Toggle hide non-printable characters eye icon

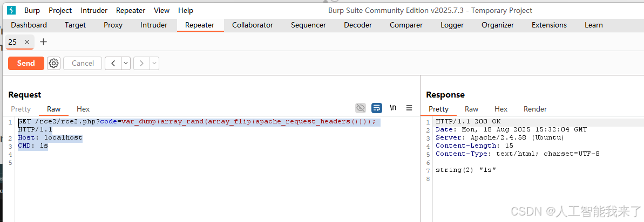pyautogui.click(x=361, y=108)
